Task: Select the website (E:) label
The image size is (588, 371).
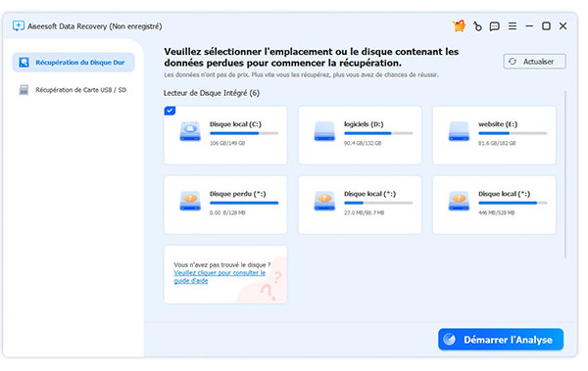Action: [498, 124]
